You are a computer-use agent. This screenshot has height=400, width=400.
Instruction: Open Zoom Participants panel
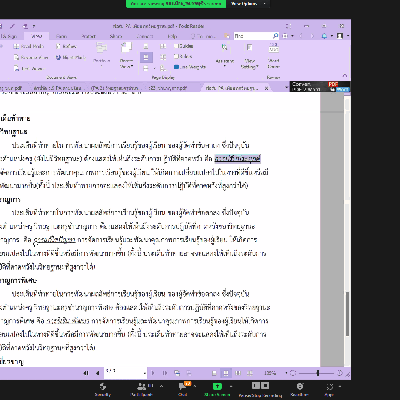click(142, 389)
